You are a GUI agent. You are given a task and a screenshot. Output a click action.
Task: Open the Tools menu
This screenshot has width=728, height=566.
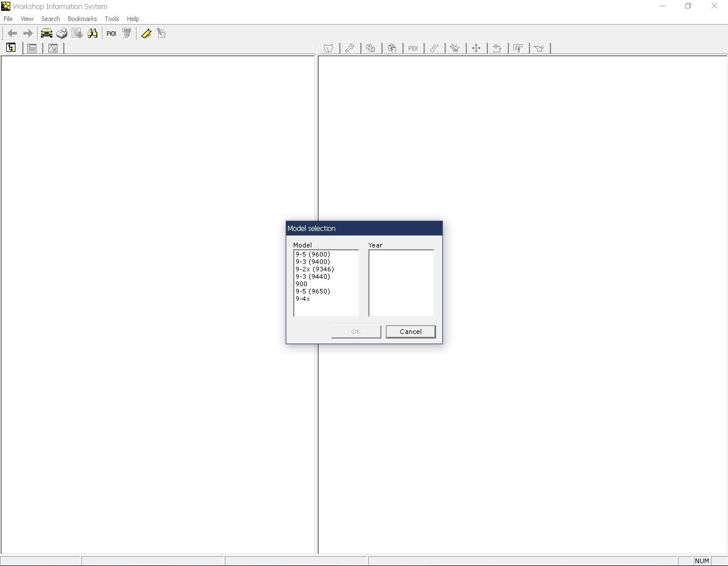tap(112, 19)
